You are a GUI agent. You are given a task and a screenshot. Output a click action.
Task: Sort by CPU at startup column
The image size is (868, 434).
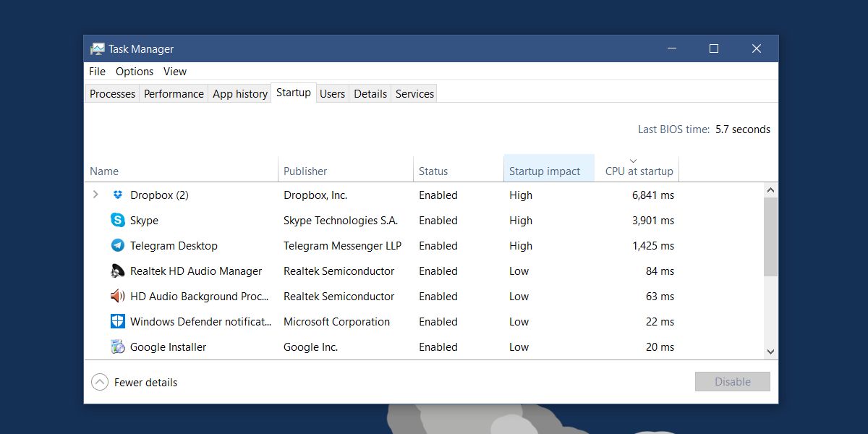click(x=638, y=171)
